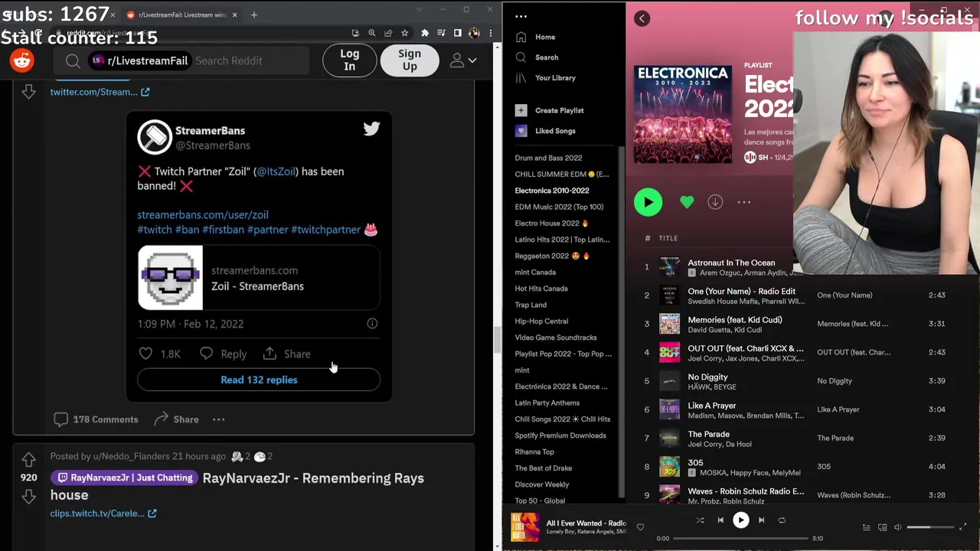Seek on the Spotify song progress bar
This screenshot has height=551, width=980.
740,538
